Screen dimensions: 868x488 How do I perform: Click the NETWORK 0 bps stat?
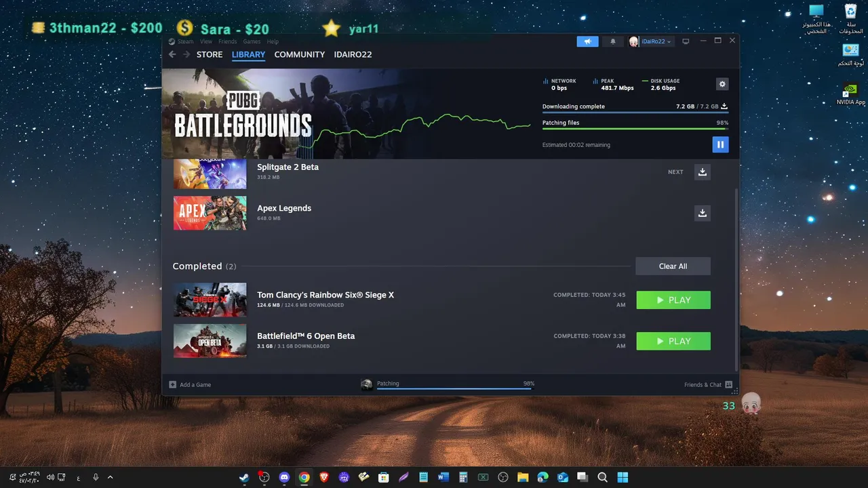pyautogui.click(x=559, y=84)
